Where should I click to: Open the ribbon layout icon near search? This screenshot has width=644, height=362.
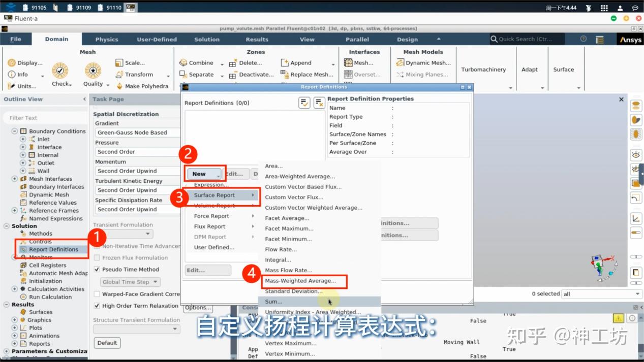coord(600,39)
